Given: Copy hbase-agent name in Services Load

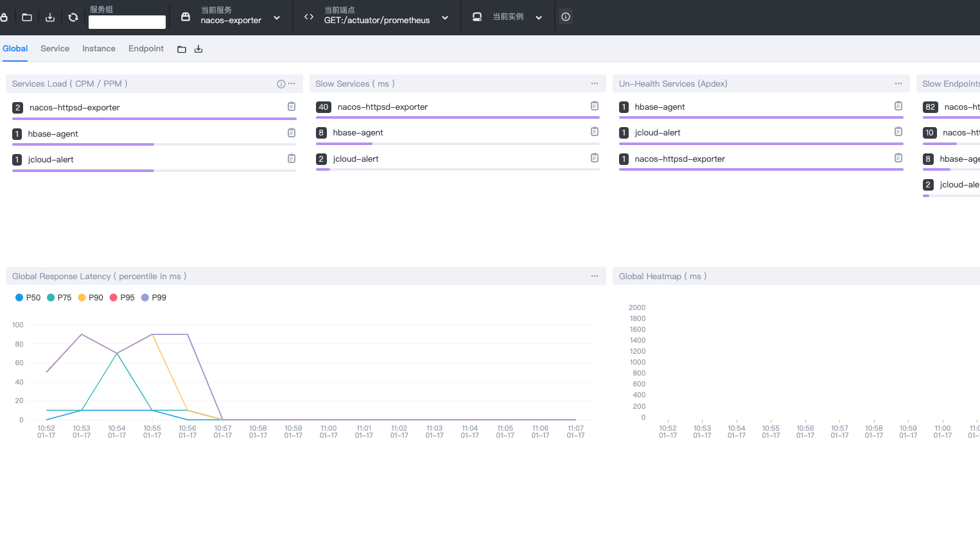Looking at the screenshot, I should (292, 133).
